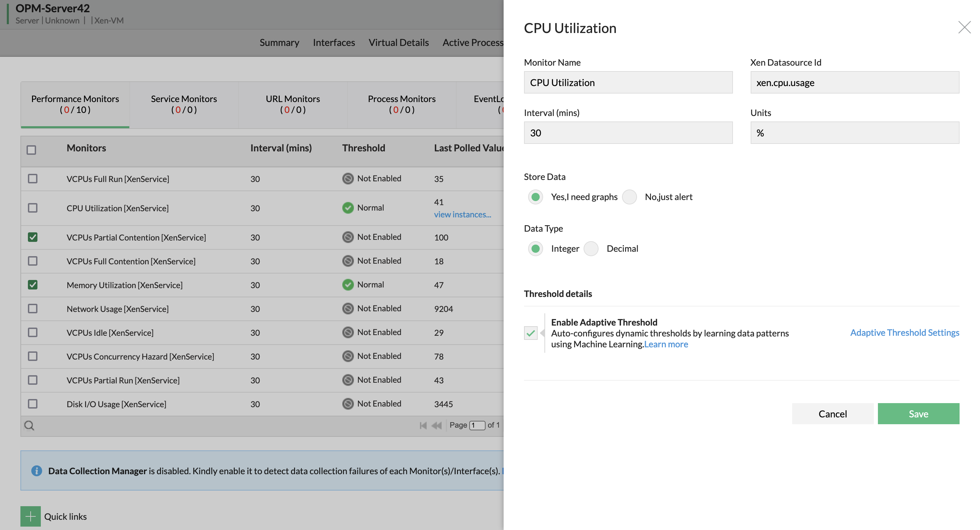
Task: Click the blue info icon in banner
Action: (36, 471)
